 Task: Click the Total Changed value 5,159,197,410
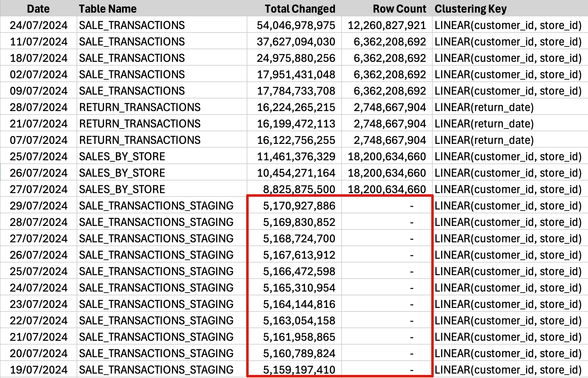[x=294, y=369]
